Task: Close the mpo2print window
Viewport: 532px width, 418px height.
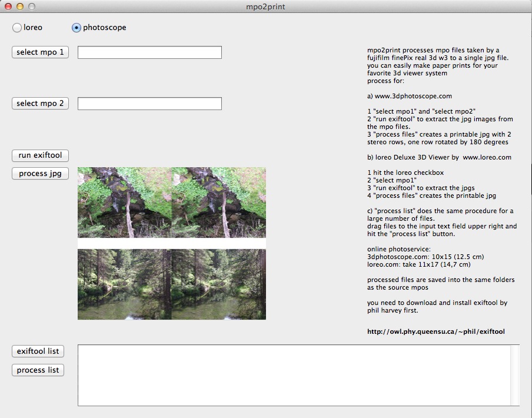Action: 8,6
